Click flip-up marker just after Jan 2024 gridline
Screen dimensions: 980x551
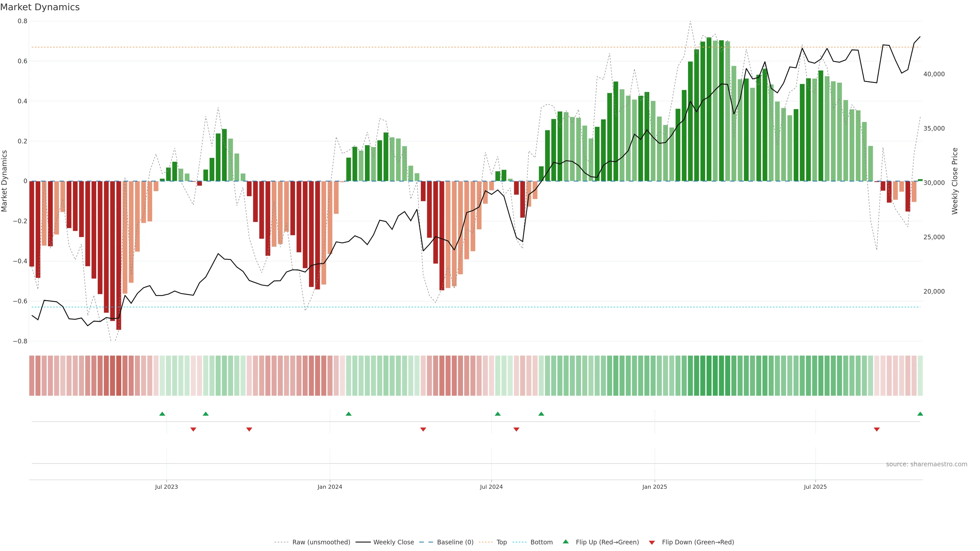tap(348, 414)
